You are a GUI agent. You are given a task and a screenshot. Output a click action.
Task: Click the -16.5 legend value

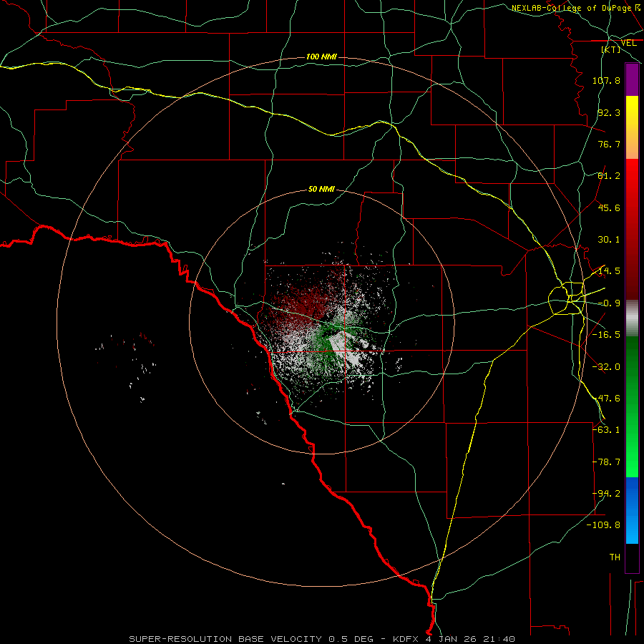tap(606, 335)
